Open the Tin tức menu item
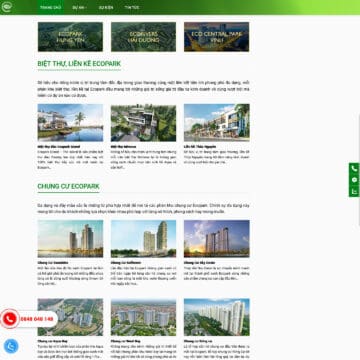The height and width of the screenshot is (360, 360). 132,7
